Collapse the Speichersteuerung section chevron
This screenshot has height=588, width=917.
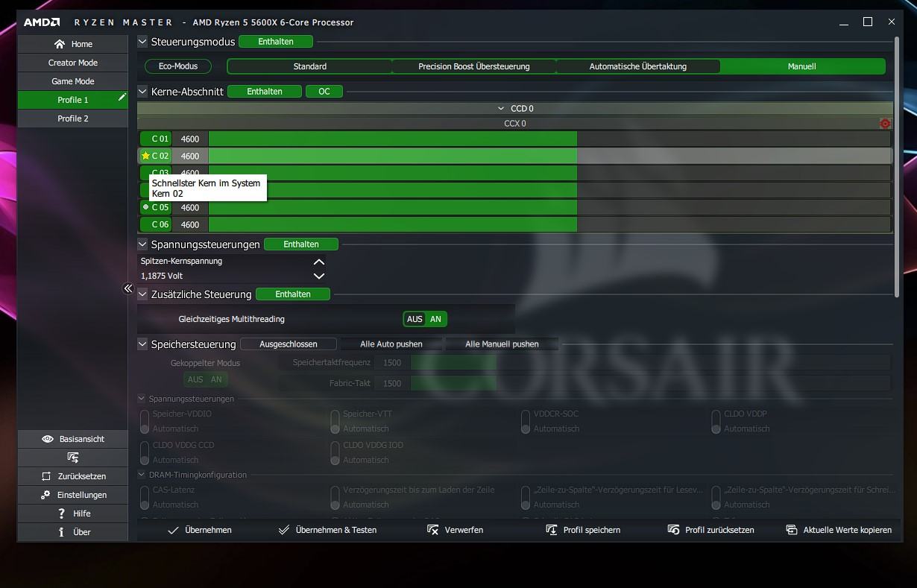[x=142, y=344]
